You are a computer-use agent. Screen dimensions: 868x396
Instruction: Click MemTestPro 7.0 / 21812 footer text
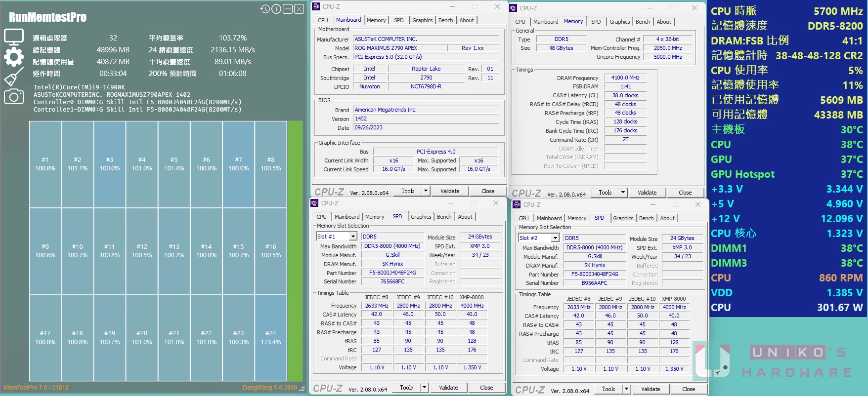coord(36,388)
